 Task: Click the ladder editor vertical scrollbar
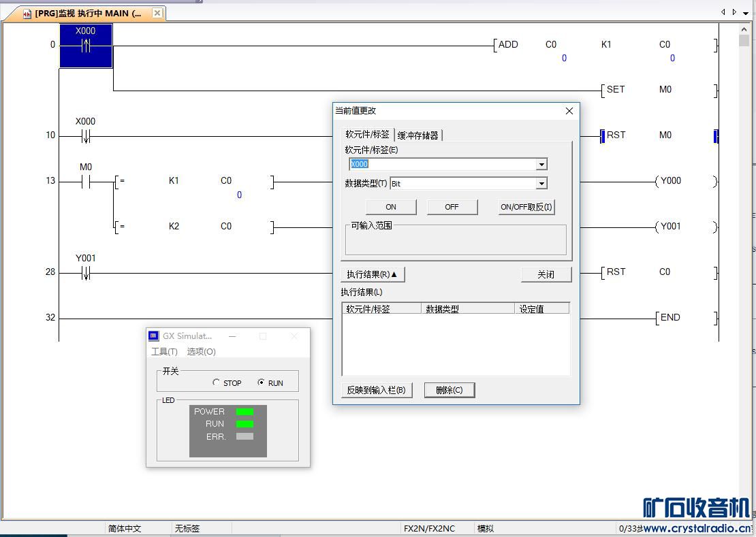744,204
